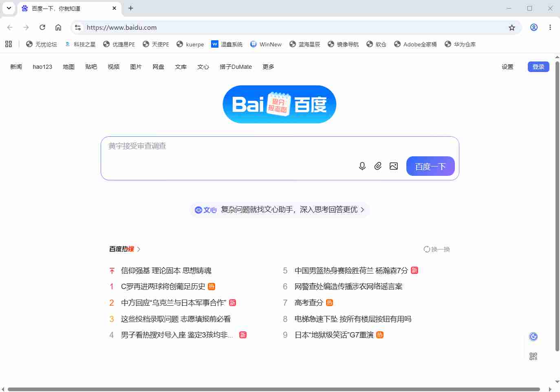Screen dimensions: 560x392
Task: Close the 百度一下 tab
Action: [x=114, y=8]
